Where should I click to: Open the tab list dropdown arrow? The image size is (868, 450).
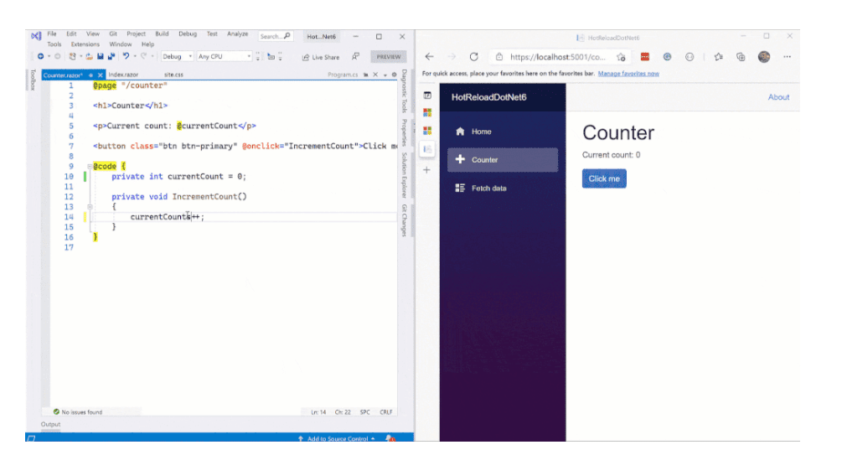385,75
